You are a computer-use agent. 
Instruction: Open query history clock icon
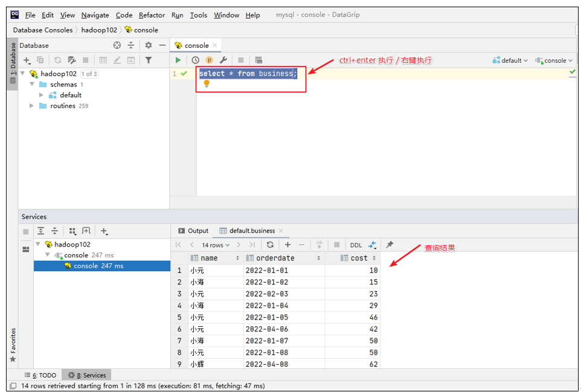coord(195,60)
